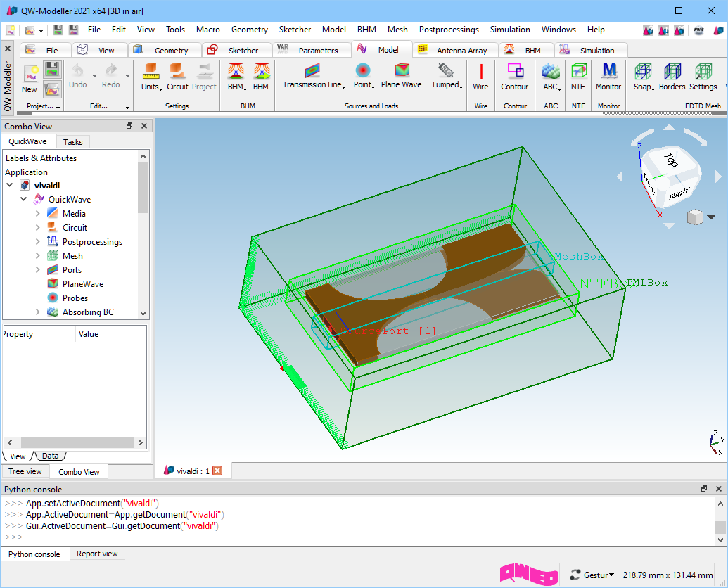
Task: Switch to the Tree view tab
Action: [25, 471]
